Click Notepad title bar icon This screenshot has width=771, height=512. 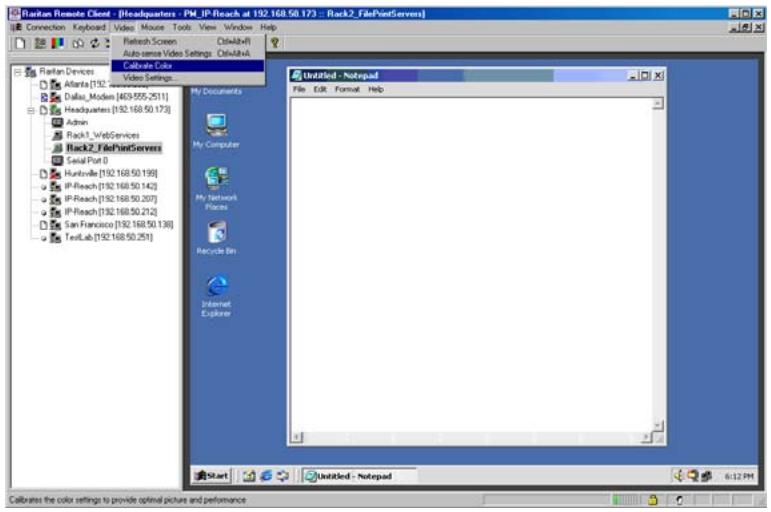coord(297,75)
